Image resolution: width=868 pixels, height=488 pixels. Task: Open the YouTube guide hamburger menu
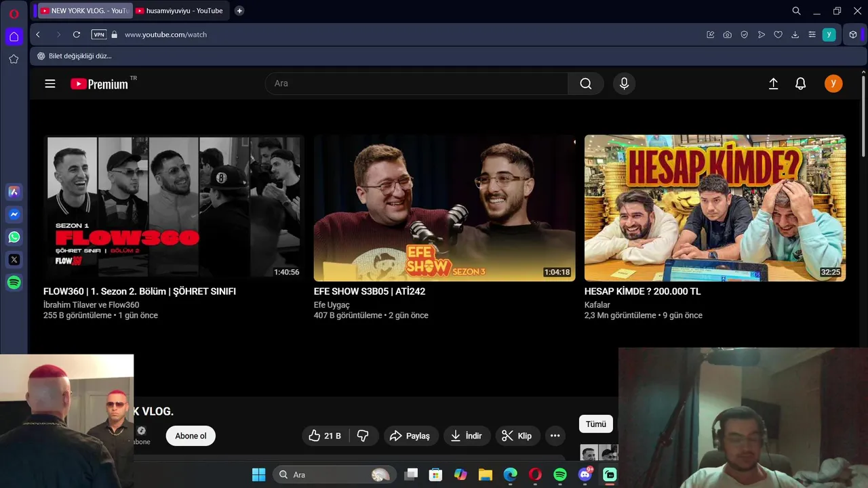(50, 83)
